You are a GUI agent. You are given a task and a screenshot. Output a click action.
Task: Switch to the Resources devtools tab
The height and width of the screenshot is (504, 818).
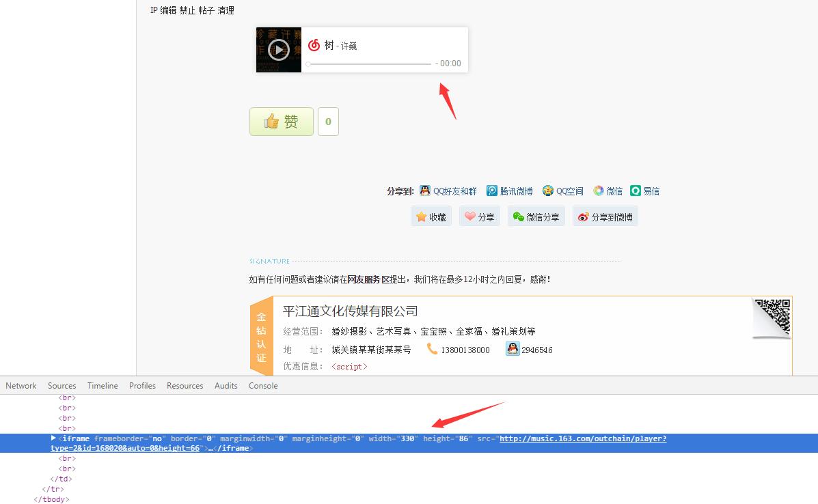(x=185, y=386)
